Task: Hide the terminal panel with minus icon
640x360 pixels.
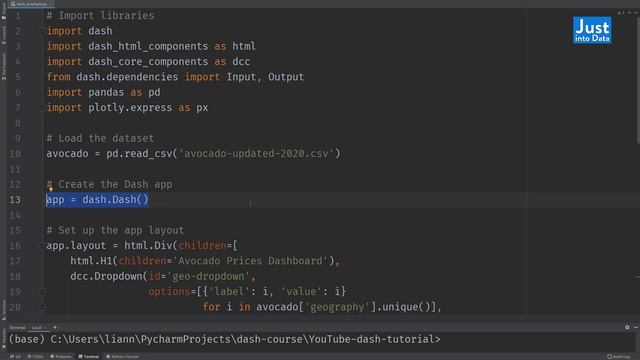Action: pos(636,327)
